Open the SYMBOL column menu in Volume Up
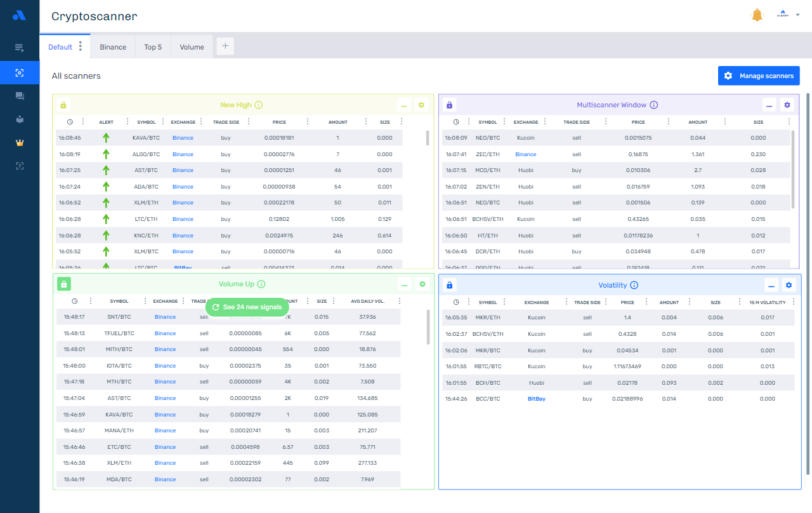Image resolution: width=812 pixels, height=513 pixels. click(x=145, y=302)
